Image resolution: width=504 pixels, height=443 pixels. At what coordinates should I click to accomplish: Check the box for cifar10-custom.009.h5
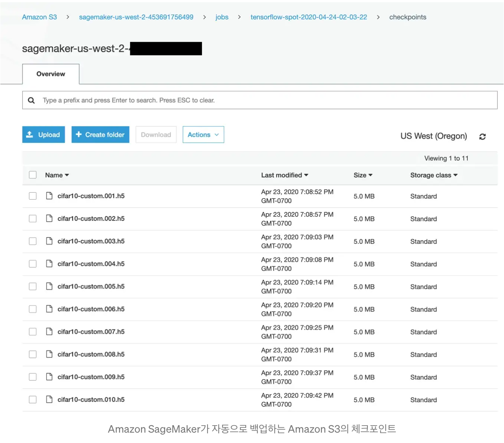tap(33, 377)
